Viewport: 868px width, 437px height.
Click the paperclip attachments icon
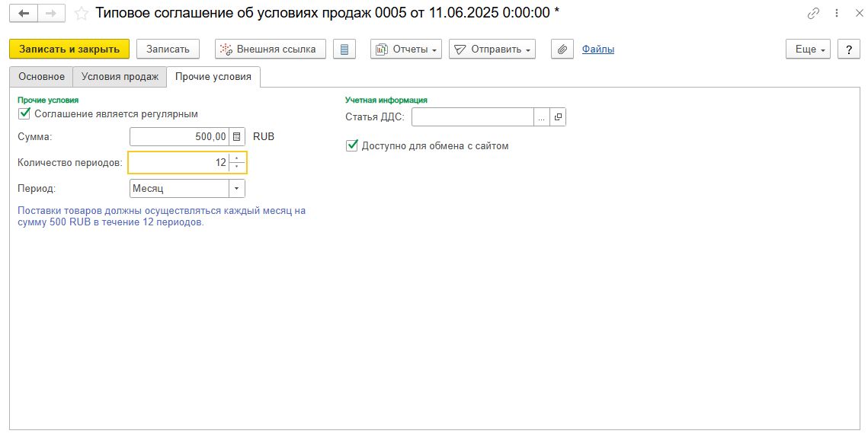562,49
